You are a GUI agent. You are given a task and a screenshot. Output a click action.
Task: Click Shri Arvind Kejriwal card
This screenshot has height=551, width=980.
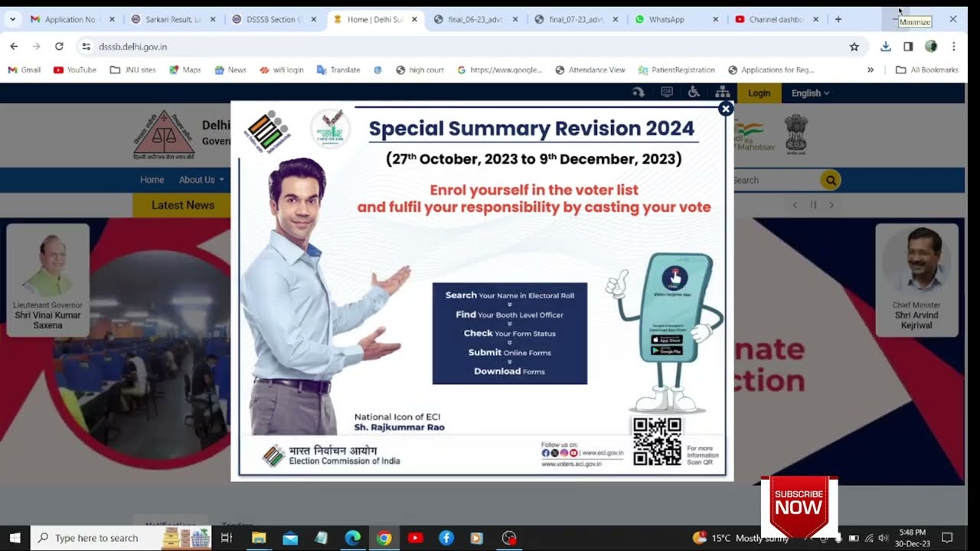coord(916,279)
